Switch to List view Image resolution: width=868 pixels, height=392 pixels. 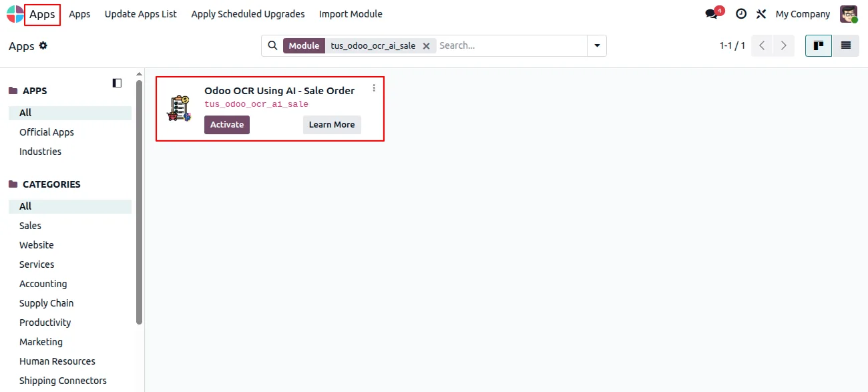[x=846, y=45]
